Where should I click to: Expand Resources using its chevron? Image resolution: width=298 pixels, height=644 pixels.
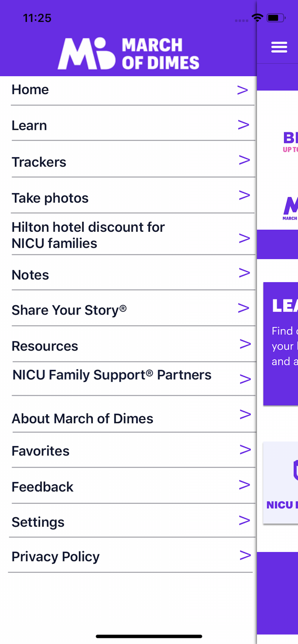(x=245, y=344)
